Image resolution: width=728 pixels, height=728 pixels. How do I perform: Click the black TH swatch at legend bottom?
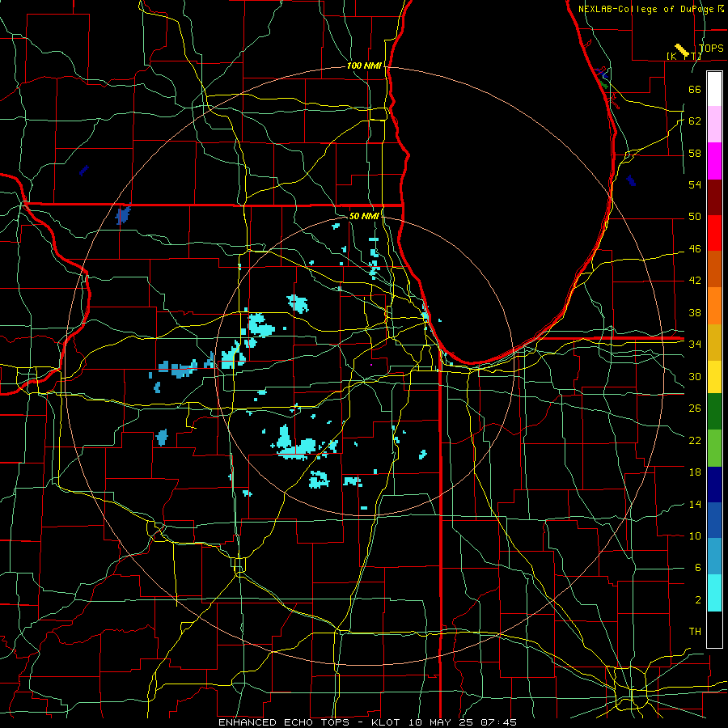[714, 629]
